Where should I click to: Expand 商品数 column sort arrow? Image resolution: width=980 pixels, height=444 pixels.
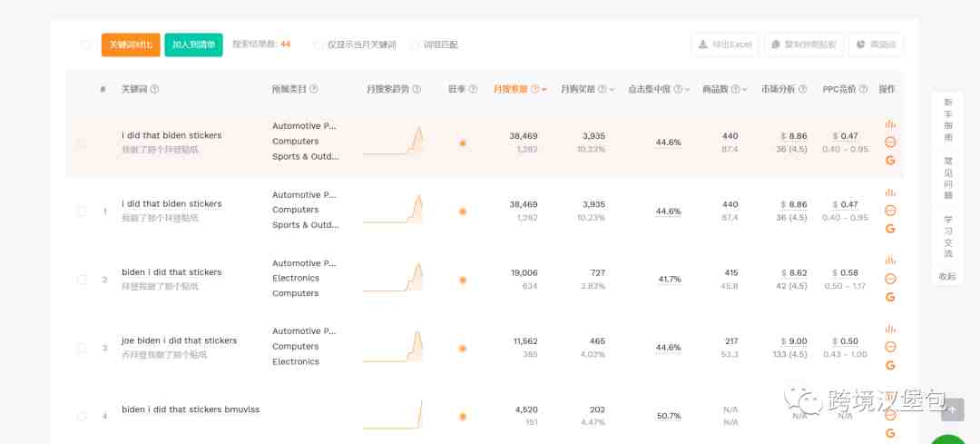point(745,89)
